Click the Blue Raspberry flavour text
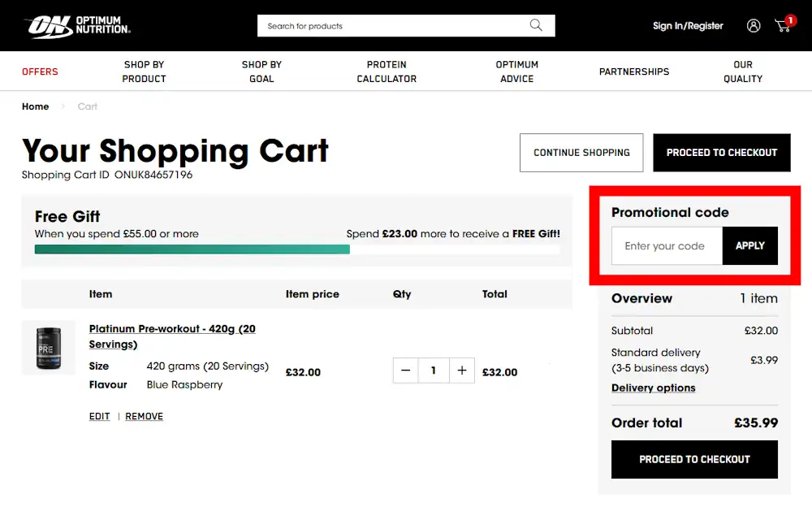Screen dimensions: 812x507 click(184, 384)
